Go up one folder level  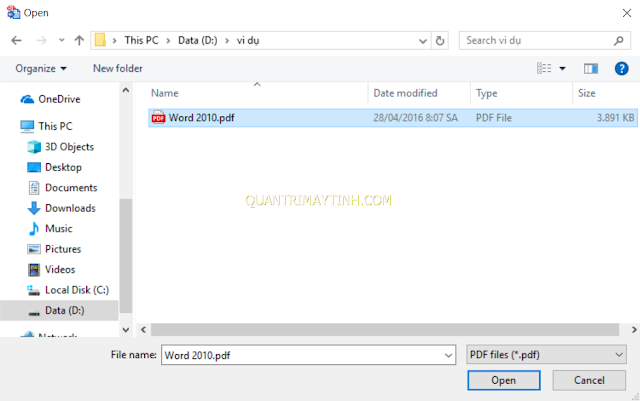[79, 40]
